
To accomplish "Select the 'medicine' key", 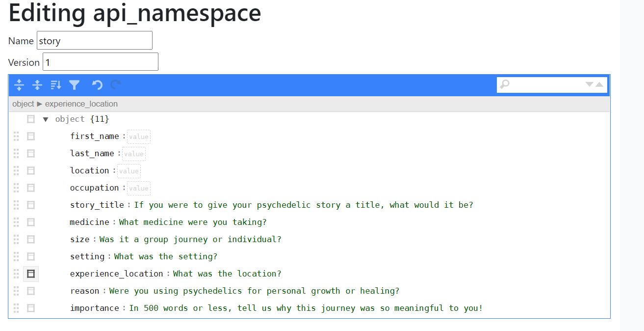I will (x=90, y=222).
